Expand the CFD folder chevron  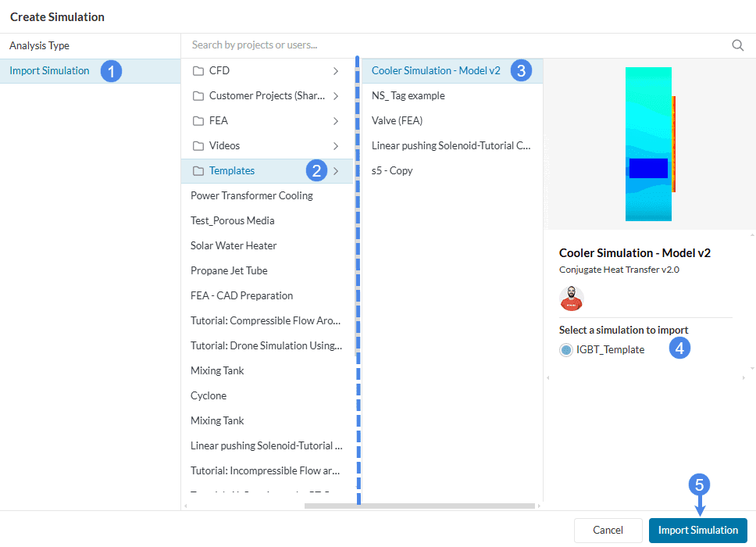coord(336,71)
